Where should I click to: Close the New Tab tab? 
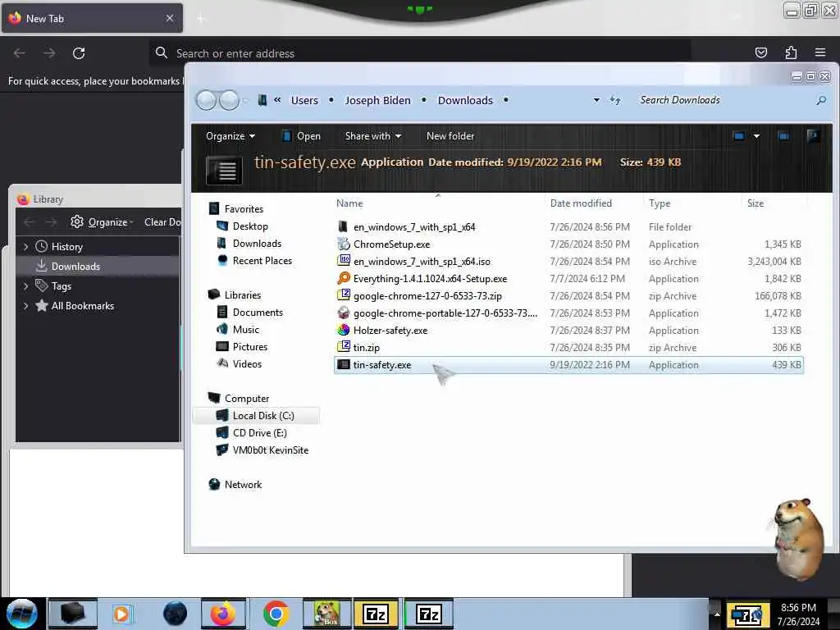click(x=169, y=18)
